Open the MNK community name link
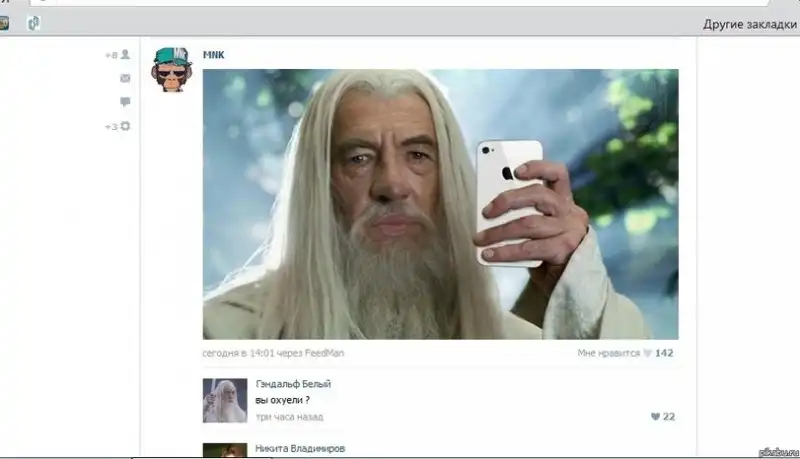Screen dimensions: 800x459 214,54
